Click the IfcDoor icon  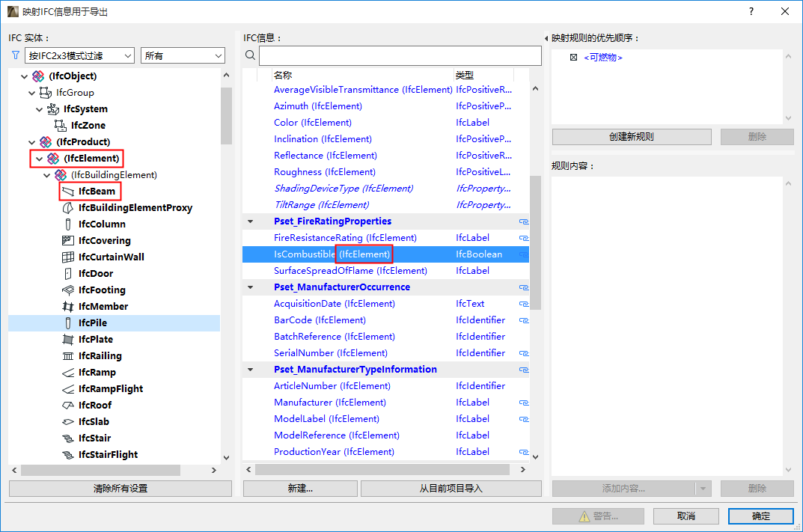point(68,273)
